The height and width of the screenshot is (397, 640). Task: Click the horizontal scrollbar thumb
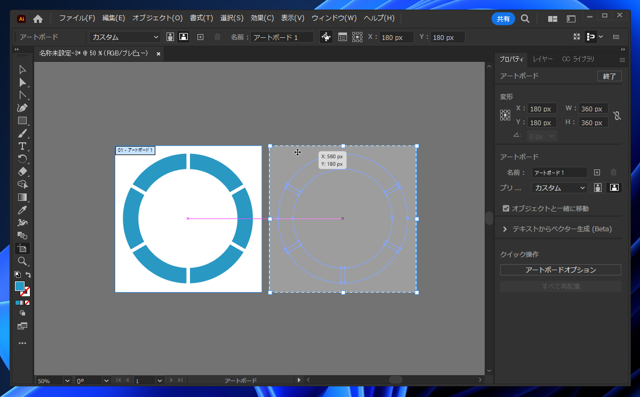[396, 380]
